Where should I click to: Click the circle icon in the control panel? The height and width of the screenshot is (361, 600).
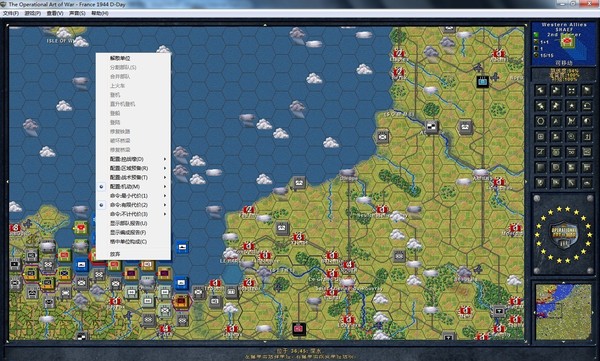(x=540, y=121)
